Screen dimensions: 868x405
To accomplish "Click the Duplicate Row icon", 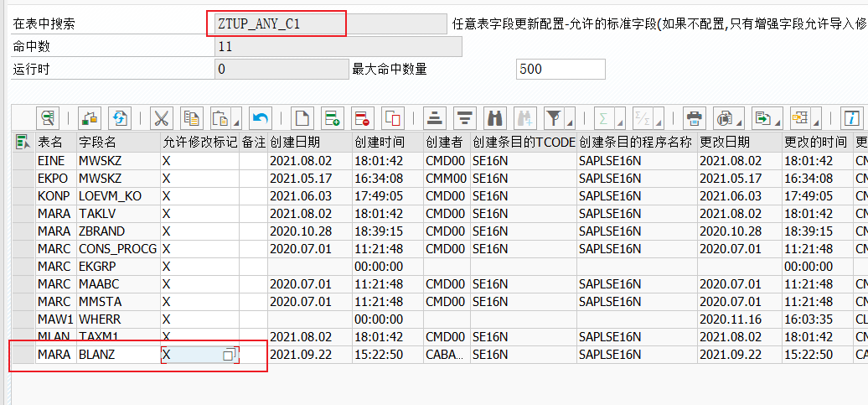I will pos(392,117).
